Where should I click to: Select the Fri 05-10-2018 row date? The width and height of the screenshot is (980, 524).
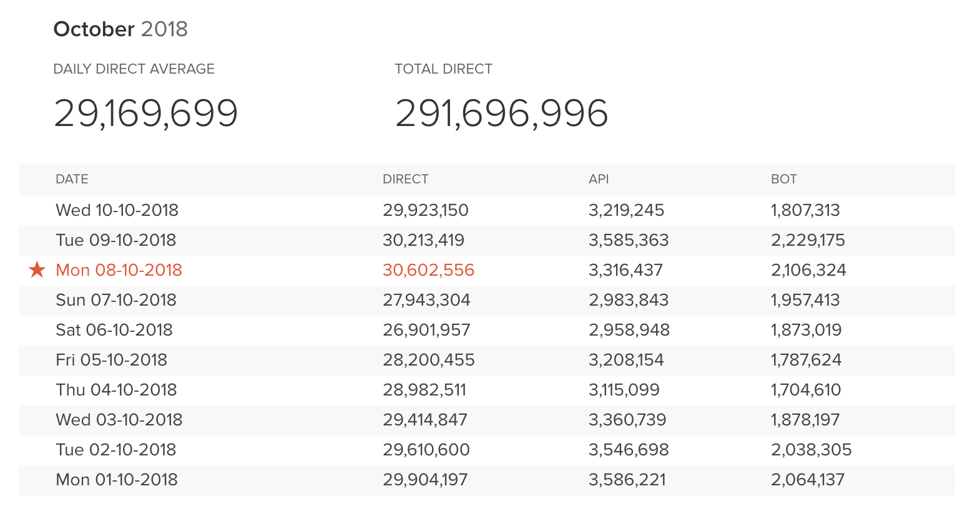111,360
